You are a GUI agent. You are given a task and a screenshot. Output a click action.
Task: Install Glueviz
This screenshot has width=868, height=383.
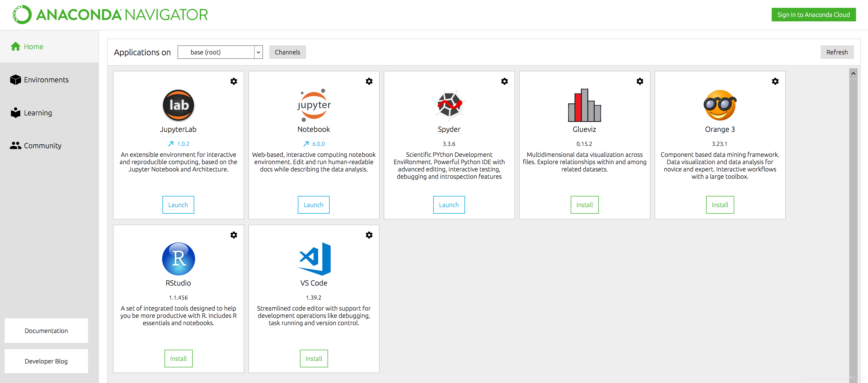pyautogui.click(x=585, y=205)
